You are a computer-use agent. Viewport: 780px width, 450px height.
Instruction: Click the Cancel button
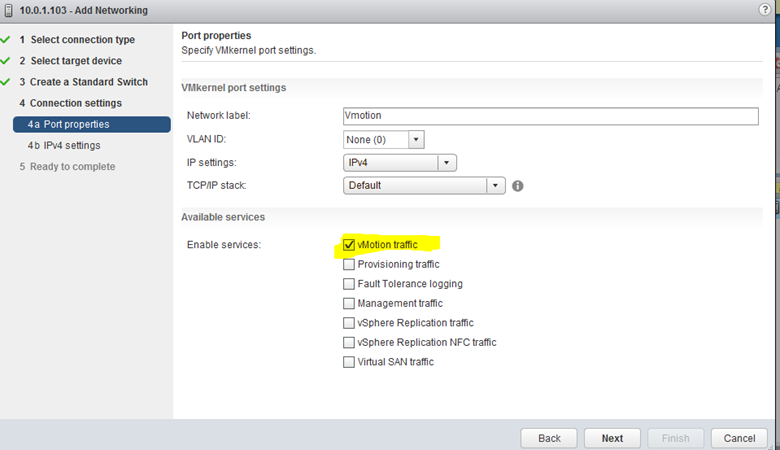pos(739,438)
